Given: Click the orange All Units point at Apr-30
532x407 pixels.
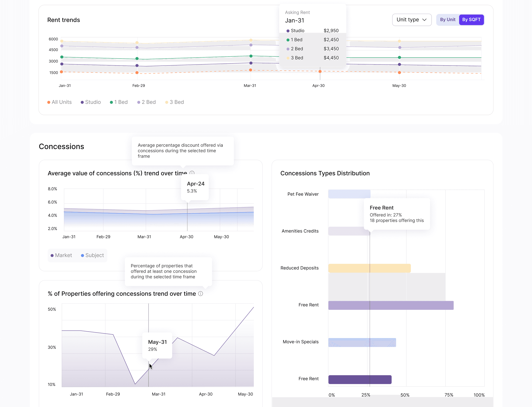Looking at the screenshot, I should coord(320,71).
